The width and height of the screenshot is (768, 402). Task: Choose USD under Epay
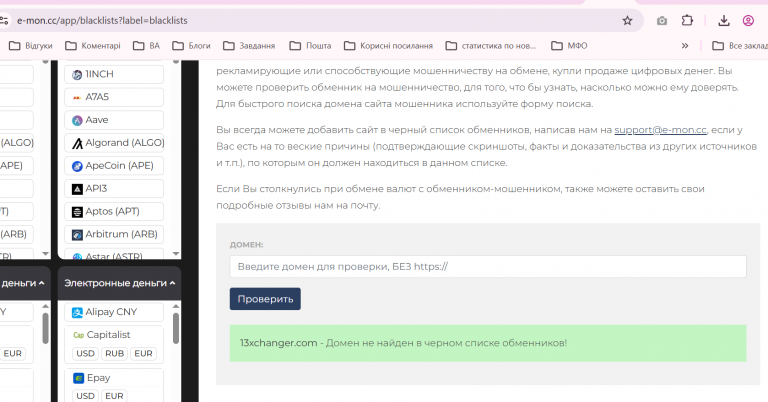click(x=85, y=396)
